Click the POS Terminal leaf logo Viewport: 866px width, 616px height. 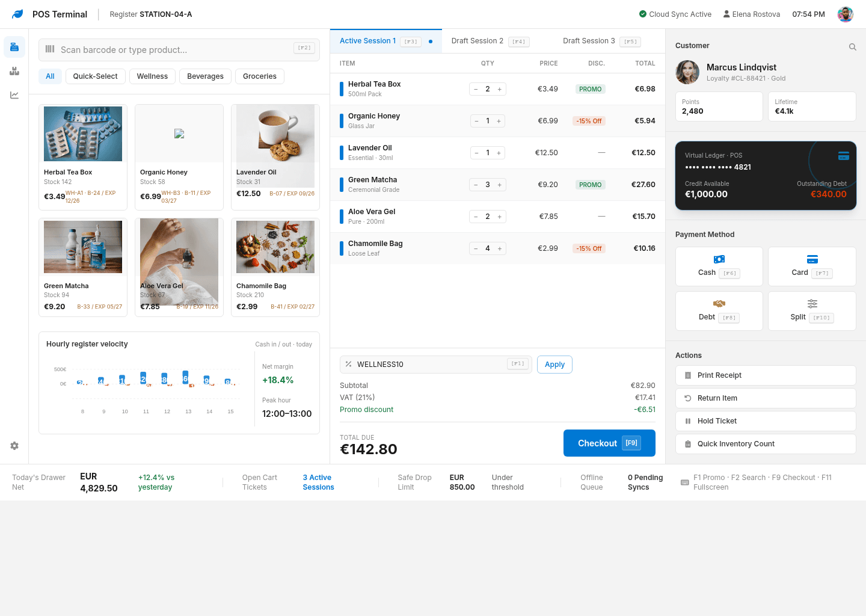click(17, 14)
